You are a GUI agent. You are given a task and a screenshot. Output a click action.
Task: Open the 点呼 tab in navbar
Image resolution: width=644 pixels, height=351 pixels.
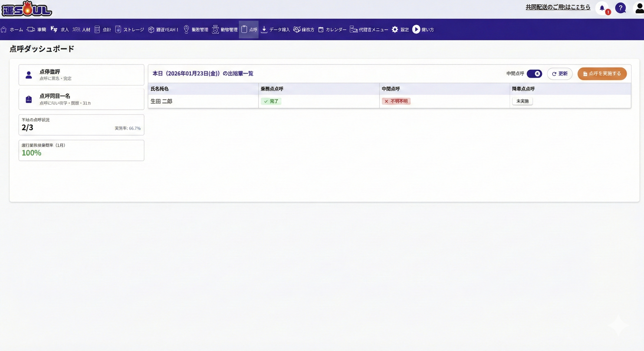tap(249, 29)
